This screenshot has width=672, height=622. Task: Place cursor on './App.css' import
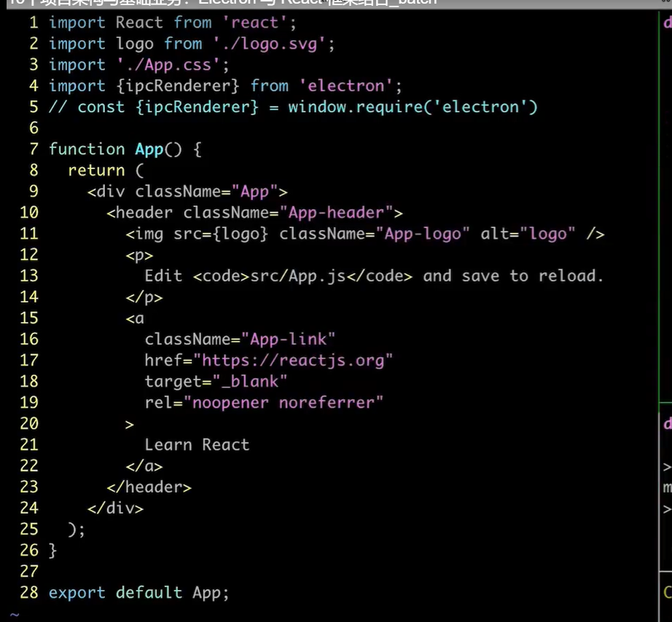click(173, 65)
